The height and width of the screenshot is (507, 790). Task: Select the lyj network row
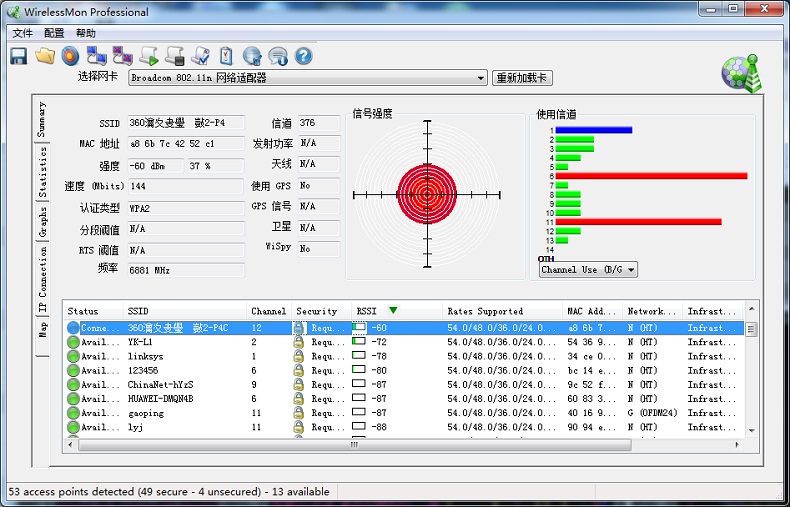[x=405, y=427]
